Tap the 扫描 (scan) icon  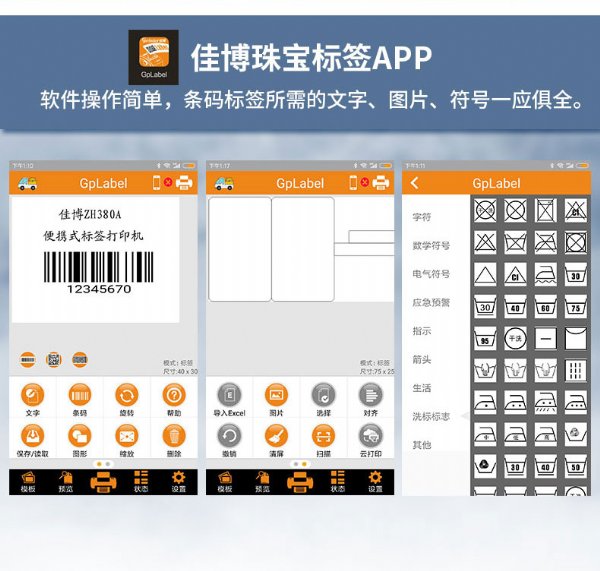pyautogui.click(x=323, y=436)
